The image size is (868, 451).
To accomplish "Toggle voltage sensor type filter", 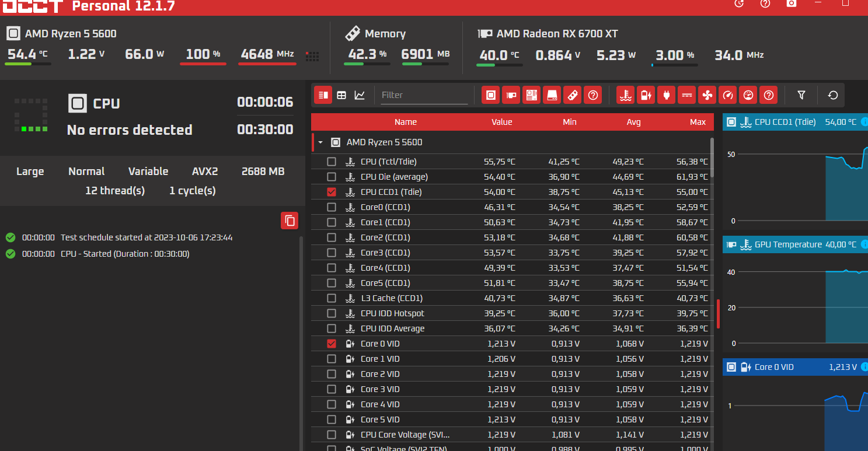I will (x=646, y=95).
